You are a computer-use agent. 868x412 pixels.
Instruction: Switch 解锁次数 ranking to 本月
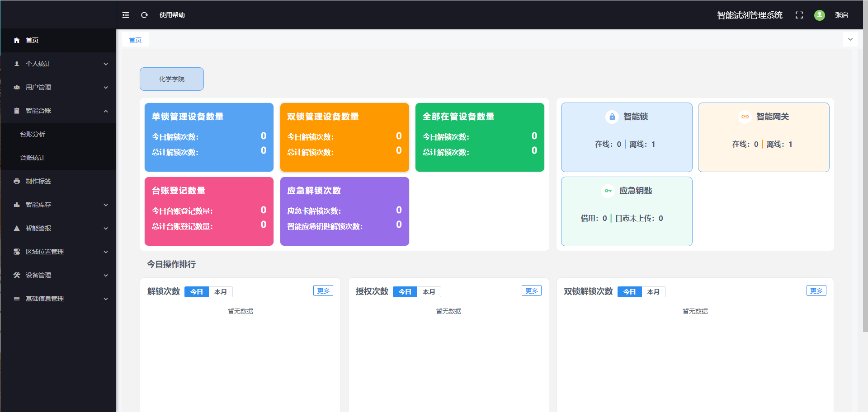pos(221,292)
